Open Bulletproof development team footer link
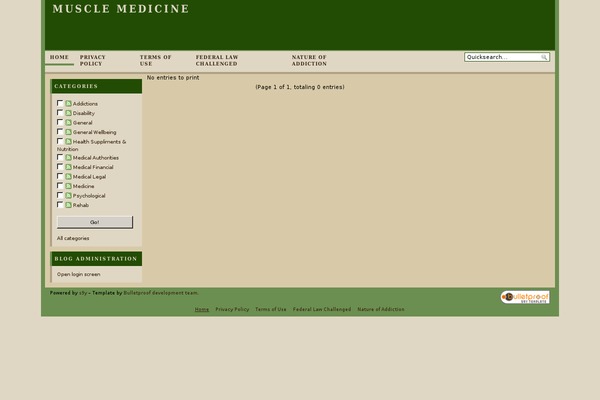The height and width of the screenshot is (400, 600). [161, 293]
